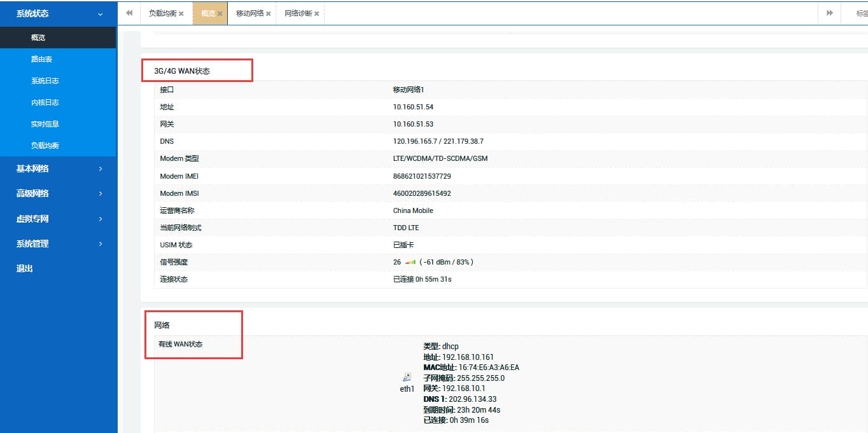
Task: Switch to the 网络诊断 tab
Action: pos(298,13)
